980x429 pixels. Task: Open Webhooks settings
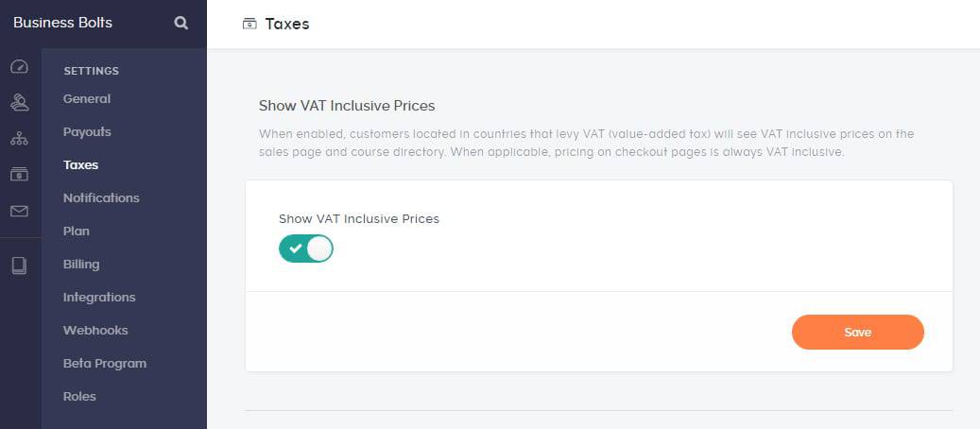coord(95,331)
